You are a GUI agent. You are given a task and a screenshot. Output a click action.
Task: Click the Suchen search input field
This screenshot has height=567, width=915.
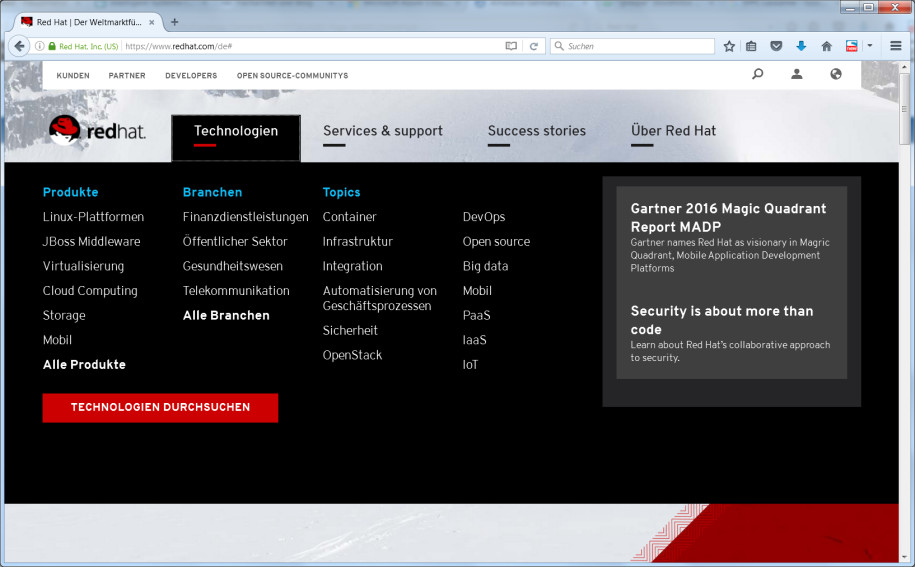(637, 46)
